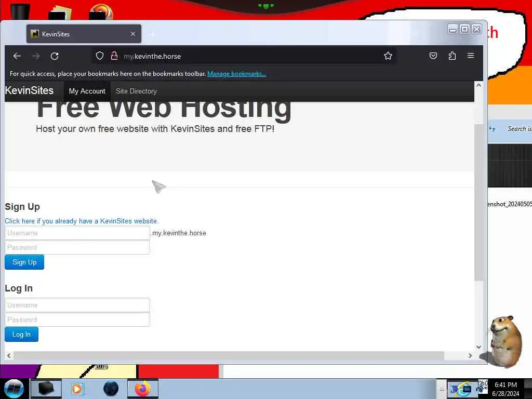Maximize the browser window
This screenshot has height=399, width=532.
(x=464, y=29)
